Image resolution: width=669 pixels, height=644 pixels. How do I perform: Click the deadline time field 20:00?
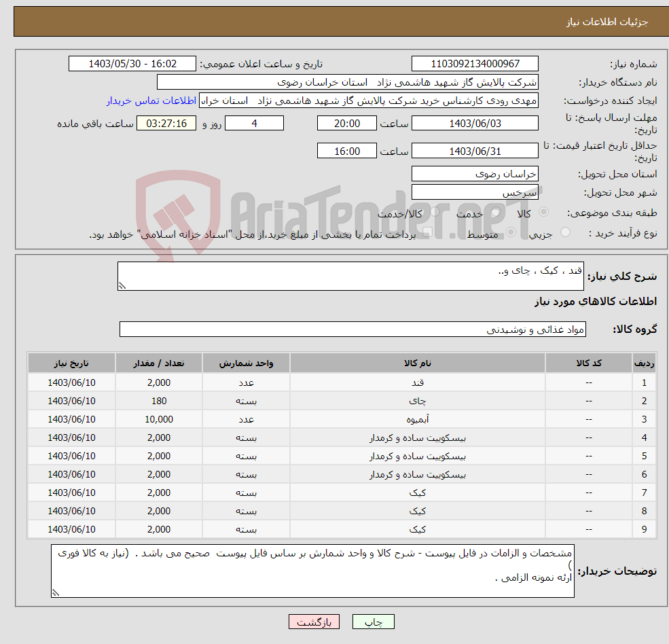[347, 124]
